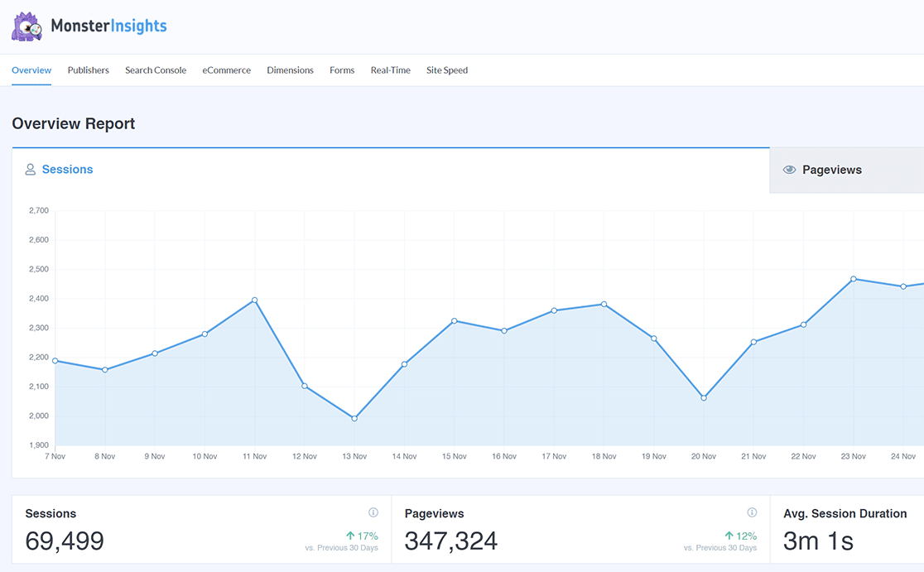Click the 12% change value

[x=747, y=536]
